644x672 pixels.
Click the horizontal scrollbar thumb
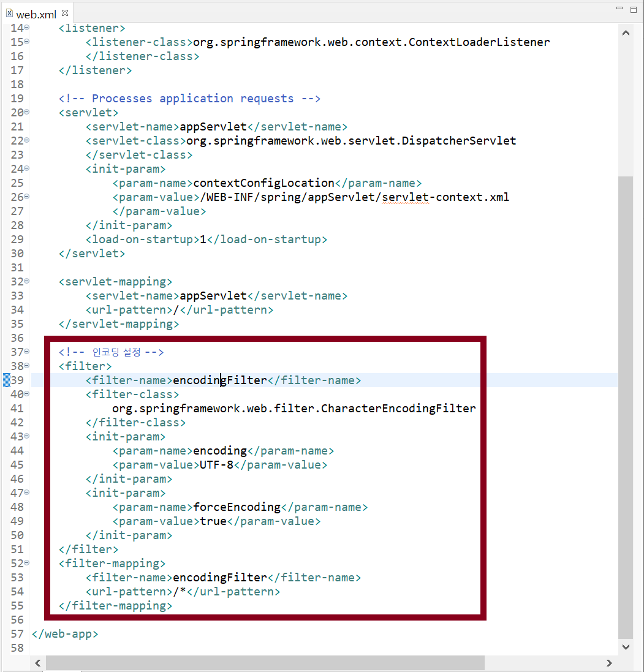[265, 663]
